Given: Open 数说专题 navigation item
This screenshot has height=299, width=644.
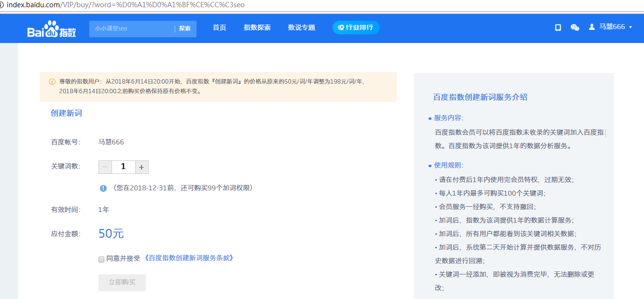Looking at the screenshot, I should coord(302,28).
